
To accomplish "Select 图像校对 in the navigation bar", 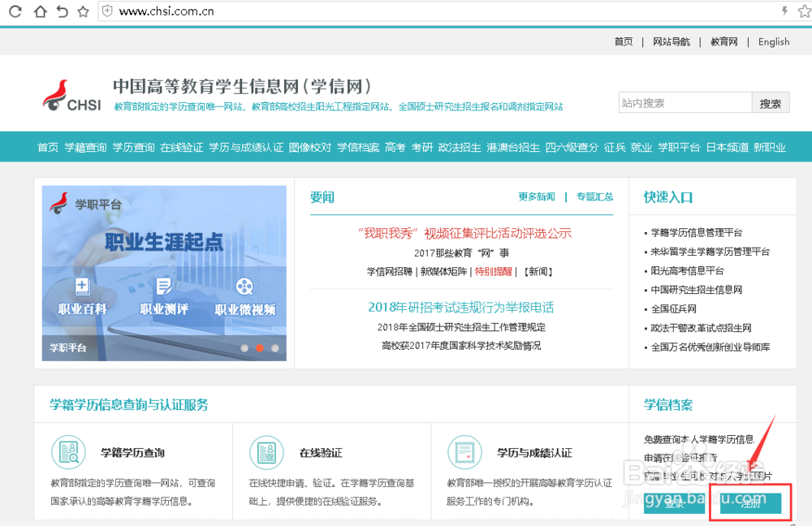I will pyautogui.click(x=309, y=148).
